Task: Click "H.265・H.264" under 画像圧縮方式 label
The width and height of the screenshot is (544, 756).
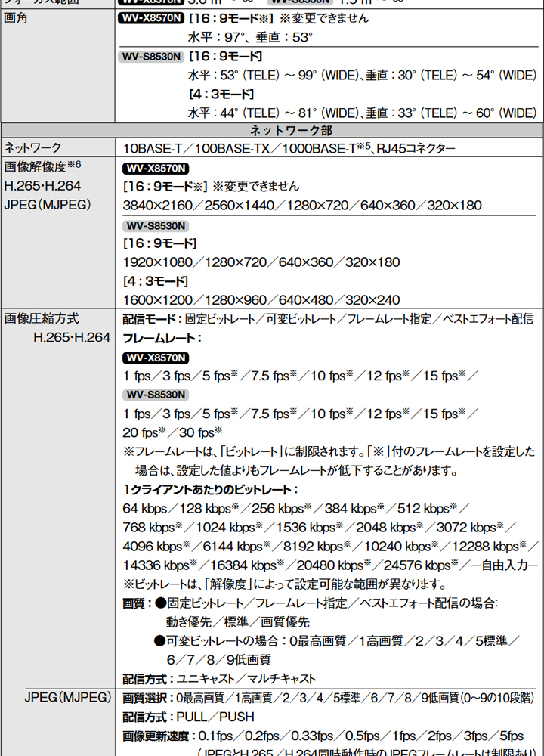Action: pyautogui.click(x=72, y=337)
